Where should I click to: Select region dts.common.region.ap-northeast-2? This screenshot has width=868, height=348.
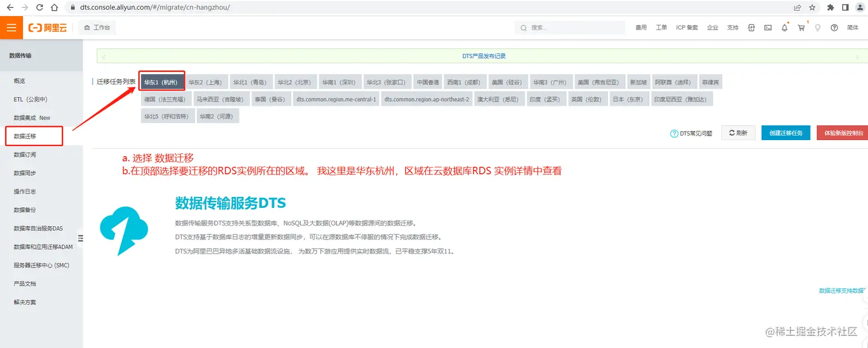pyautogui.click(x=427, y=99)
